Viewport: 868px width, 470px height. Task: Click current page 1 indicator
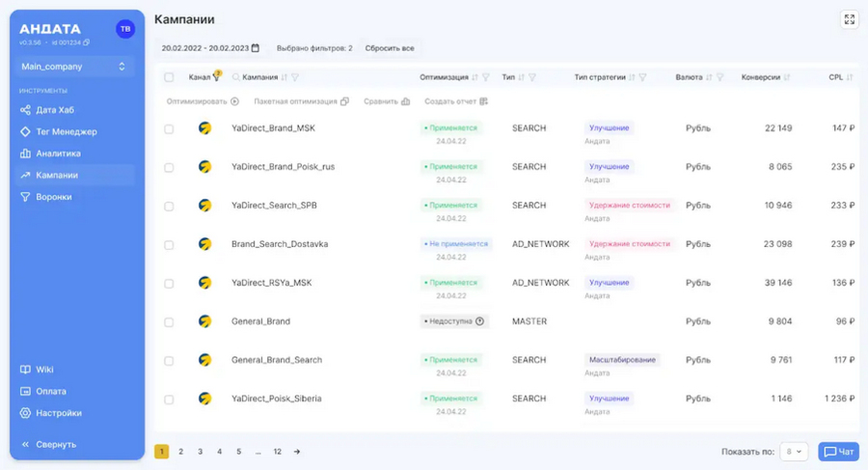162,452
